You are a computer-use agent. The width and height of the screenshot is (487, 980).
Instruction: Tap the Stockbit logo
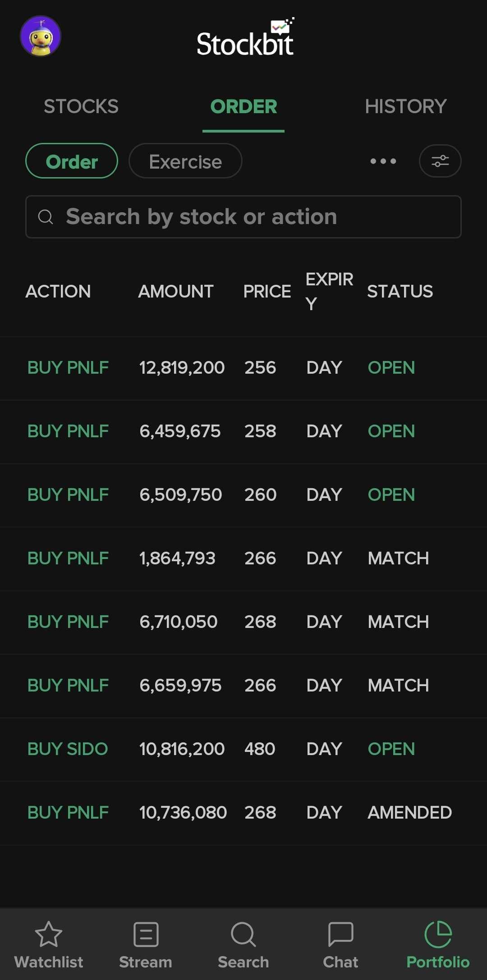click(x=245, y=39)
